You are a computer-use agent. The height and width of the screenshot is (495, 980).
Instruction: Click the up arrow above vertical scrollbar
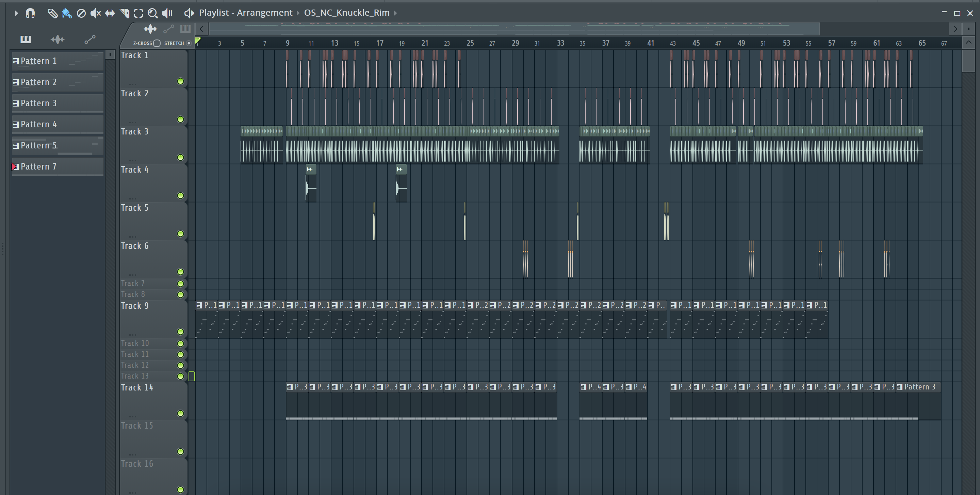[x=968, y=42]
